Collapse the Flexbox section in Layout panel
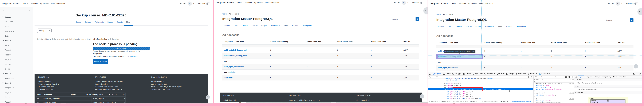 click(576, 80)
